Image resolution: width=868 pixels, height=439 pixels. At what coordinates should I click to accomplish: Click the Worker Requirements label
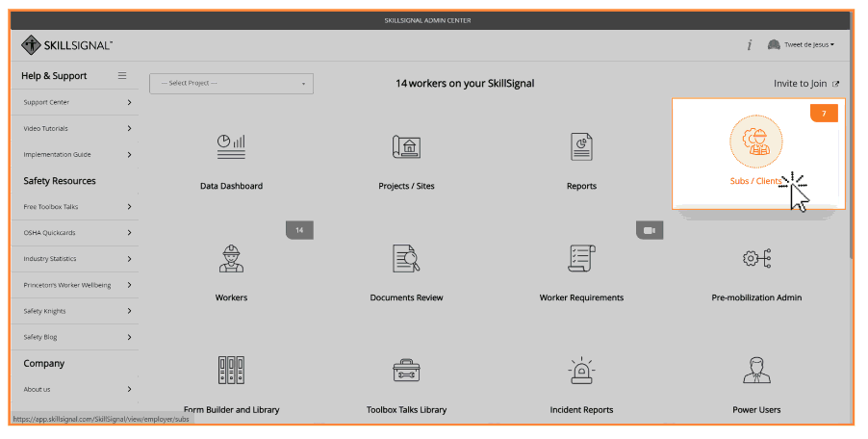pos(581,297)
